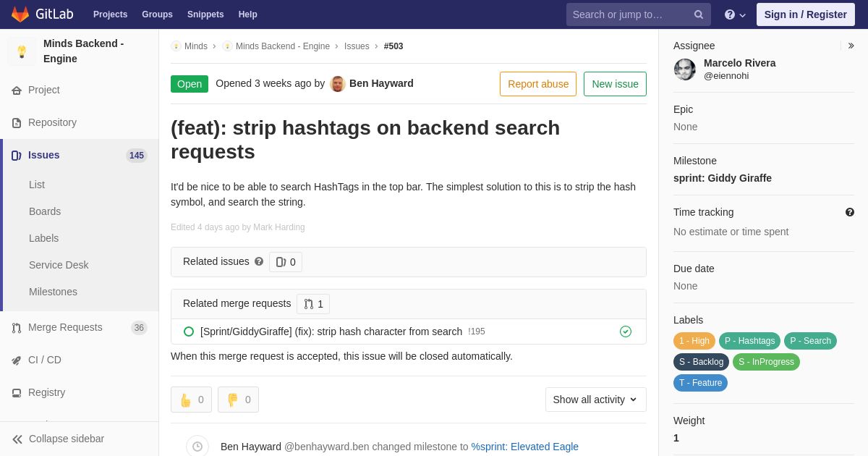
Task: Click the 1 - High orange label
Action: tap(694, 341)
